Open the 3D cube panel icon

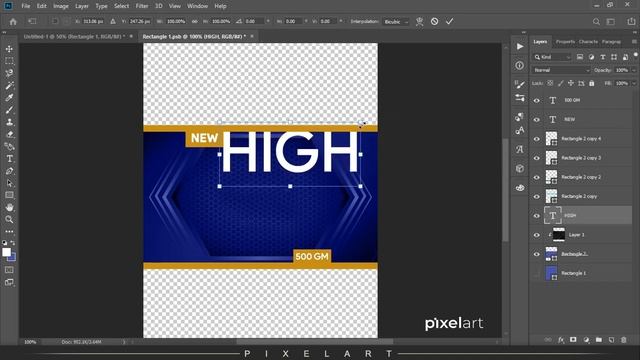click(x=520, y=169)
